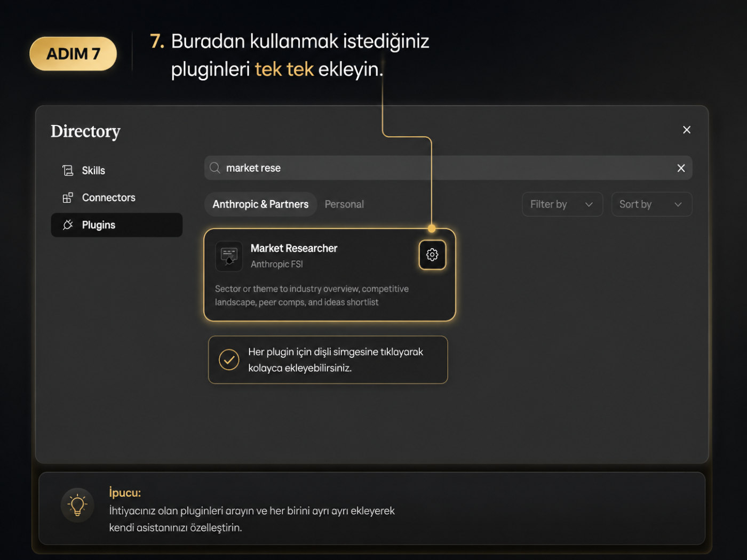Viewport: 747px width, 560px height.
Task: Click the search box containing 'market rese'
Action: pos(448,168)
